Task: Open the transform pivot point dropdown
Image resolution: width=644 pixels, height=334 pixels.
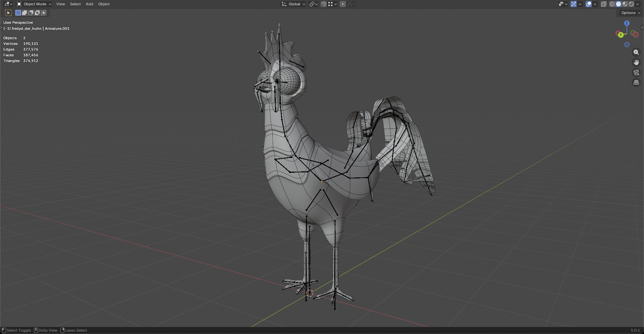Action: (313, 4)
